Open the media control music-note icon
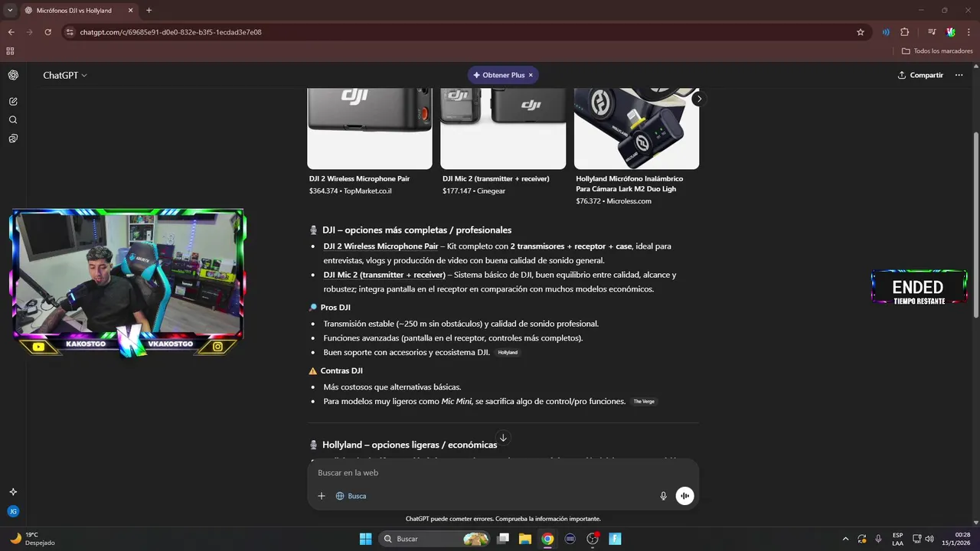 (932, 32)
